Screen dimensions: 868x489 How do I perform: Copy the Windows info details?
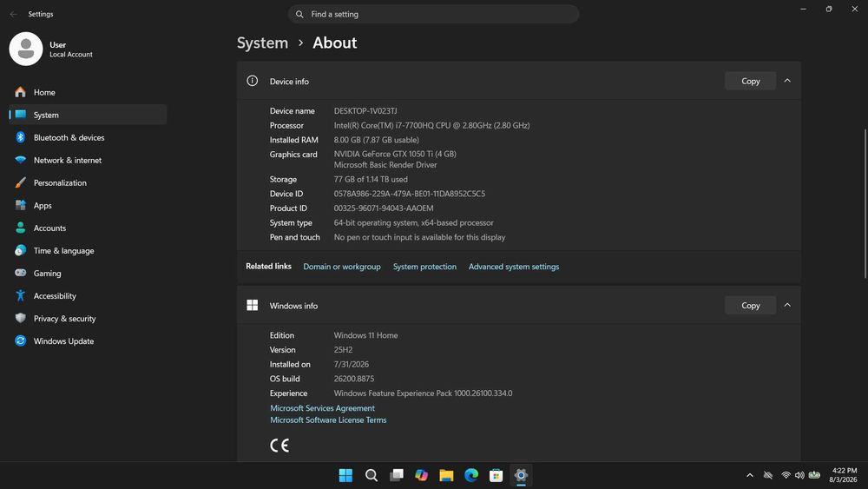[750, 305]
